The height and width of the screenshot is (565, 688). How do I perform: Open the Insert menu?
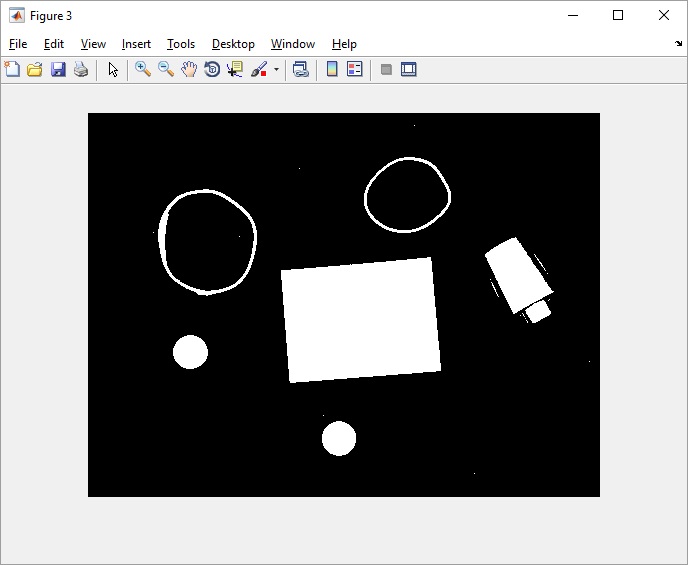136,44
